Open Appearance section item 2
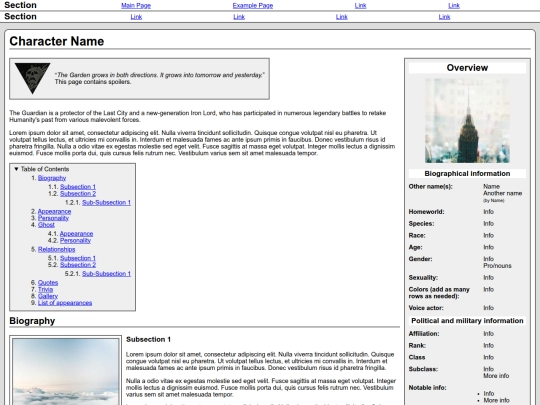 54,211
